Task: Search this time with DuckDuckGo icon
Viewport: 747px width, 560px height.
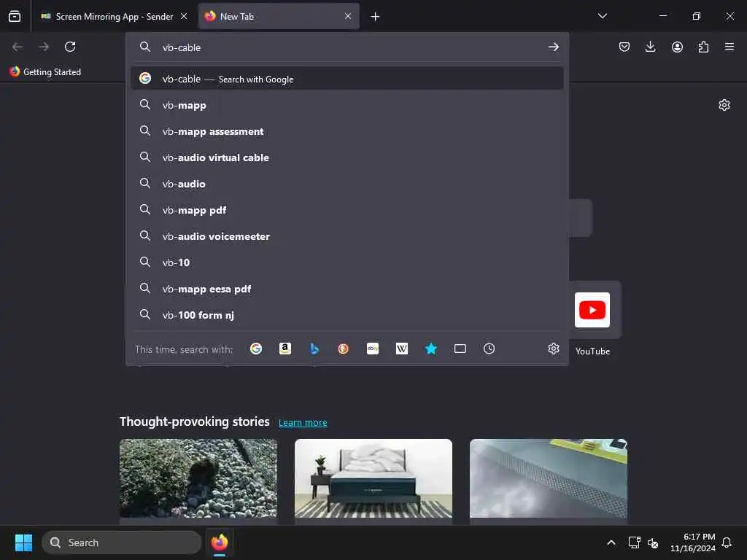Action: click(343, 349)
